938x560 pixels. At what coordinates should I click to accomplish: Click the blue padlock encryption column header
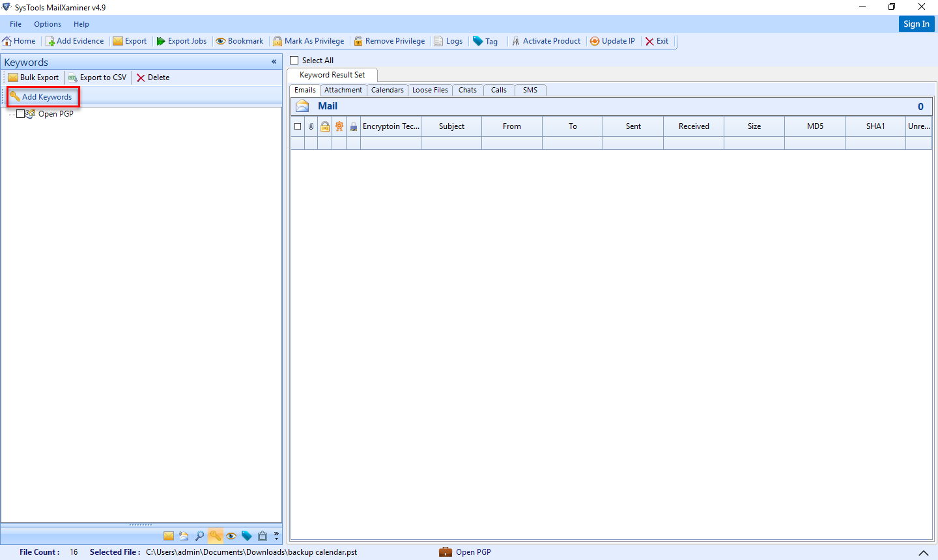tap(354, 126)
